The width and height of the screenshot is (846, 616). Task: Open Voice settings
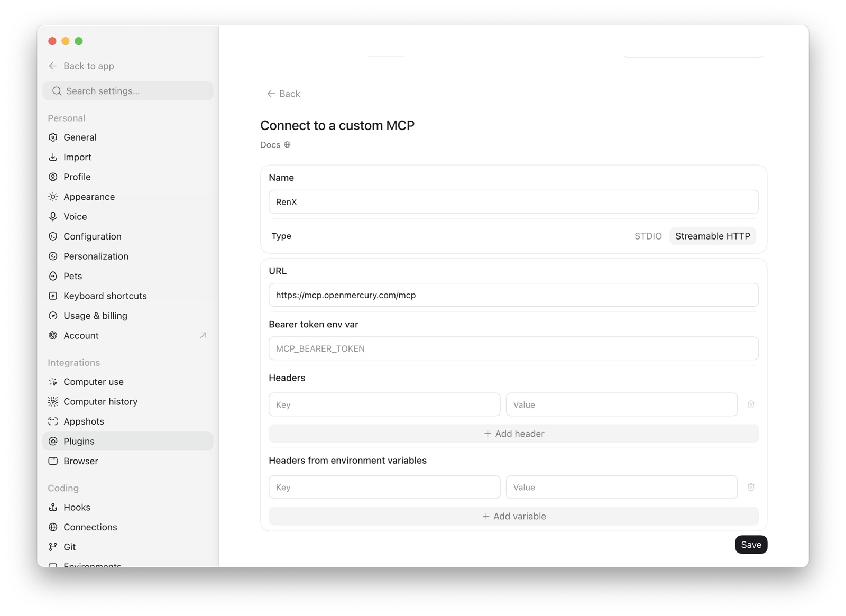128,217
